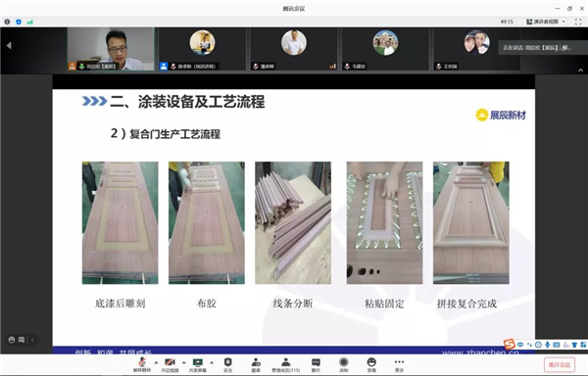This screenshot has height=376, width=588.
Task: Open the meeting info icon
Action: pyautogui.click(x=7, y=22)
